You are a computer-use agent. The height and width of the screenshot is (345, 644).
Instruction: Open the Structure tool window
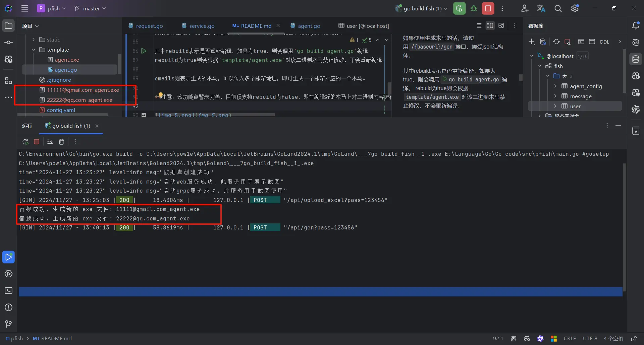pyautogui.click(x=8, y=80)
